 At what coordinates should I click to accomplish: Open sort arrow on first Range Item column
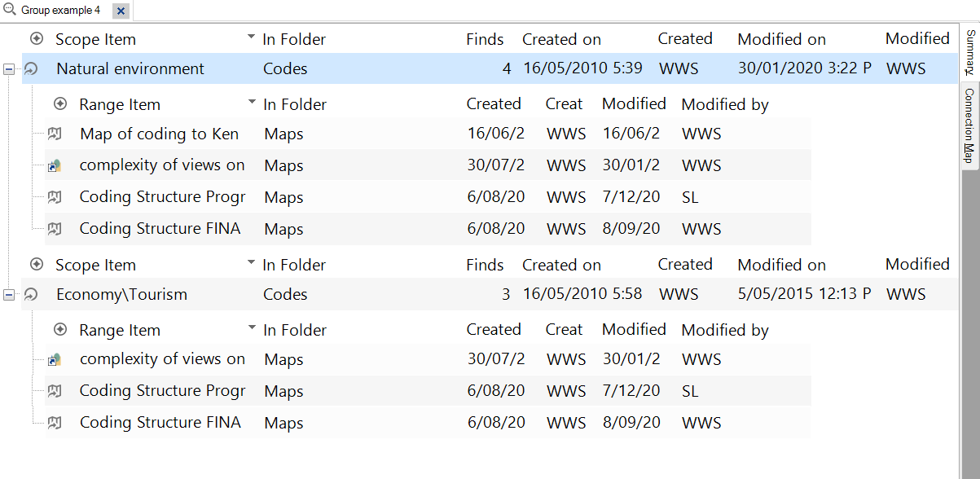(x=251, y=103)
